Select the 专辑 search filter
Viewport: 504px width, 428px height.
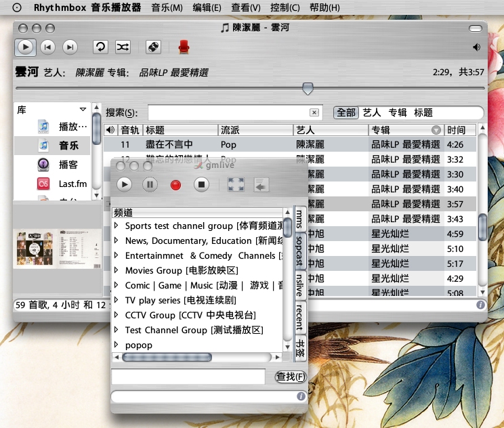click(x=398, y=112)
